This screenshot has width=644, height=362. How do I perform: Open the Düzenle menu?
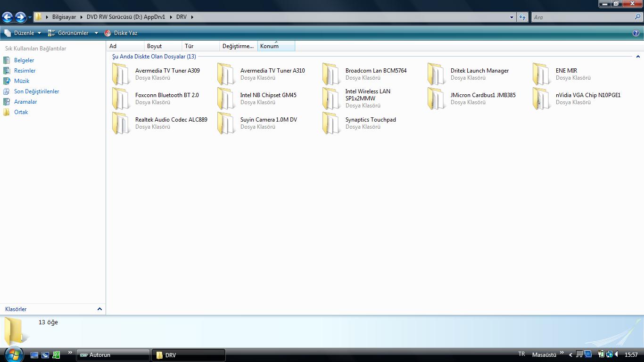click(23, 33)
